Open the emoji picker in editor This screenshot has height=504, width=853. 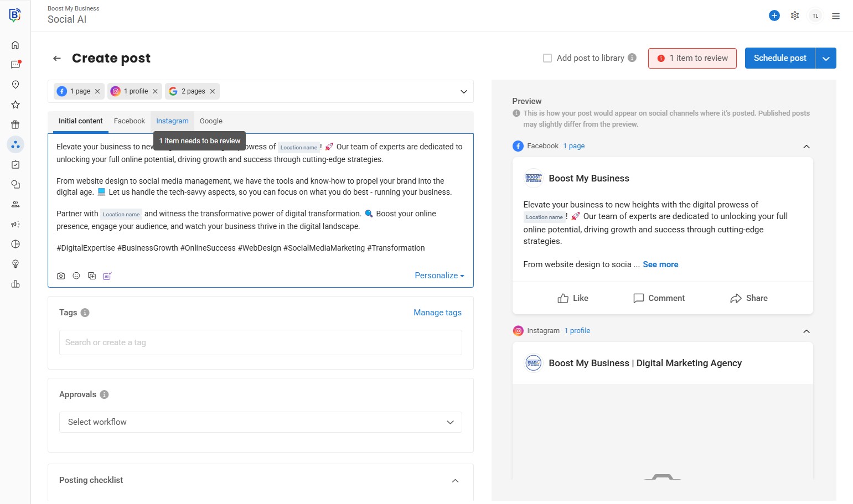click(76, 276)
